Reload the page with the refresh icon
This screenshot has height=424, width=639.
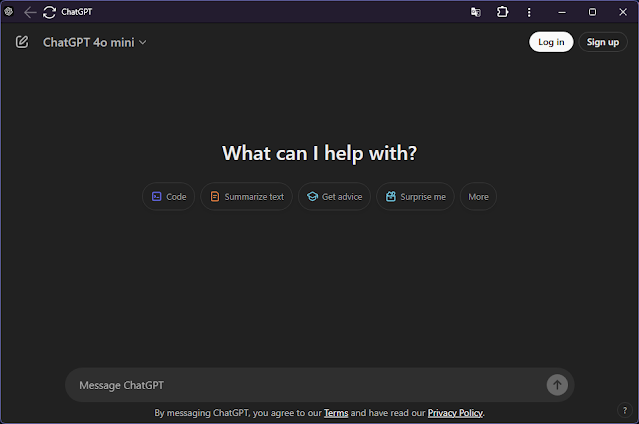click(49, 12)
